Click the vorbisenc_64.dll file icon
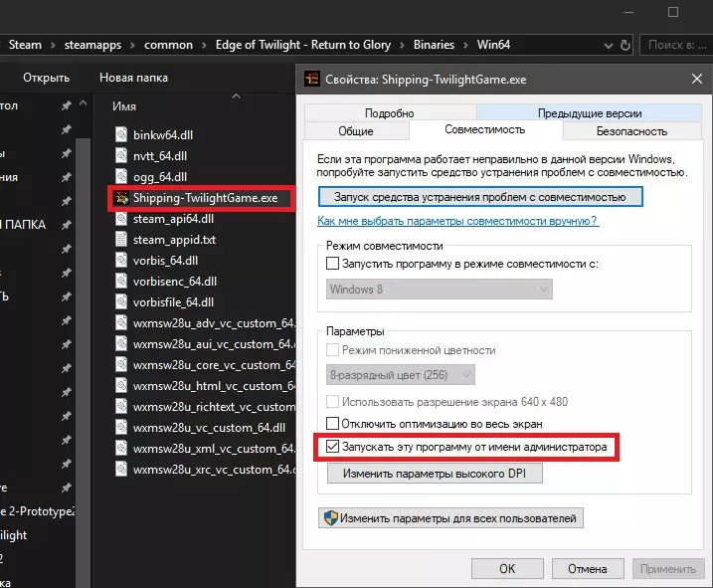 coord(121,282)
